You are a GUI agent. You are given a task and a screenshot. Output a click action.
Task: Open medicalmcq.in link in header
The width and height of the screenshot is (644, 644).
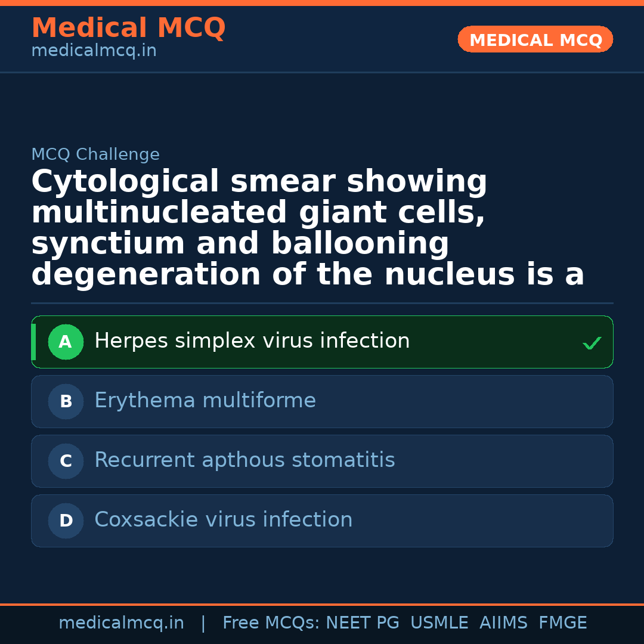(94, 51)
